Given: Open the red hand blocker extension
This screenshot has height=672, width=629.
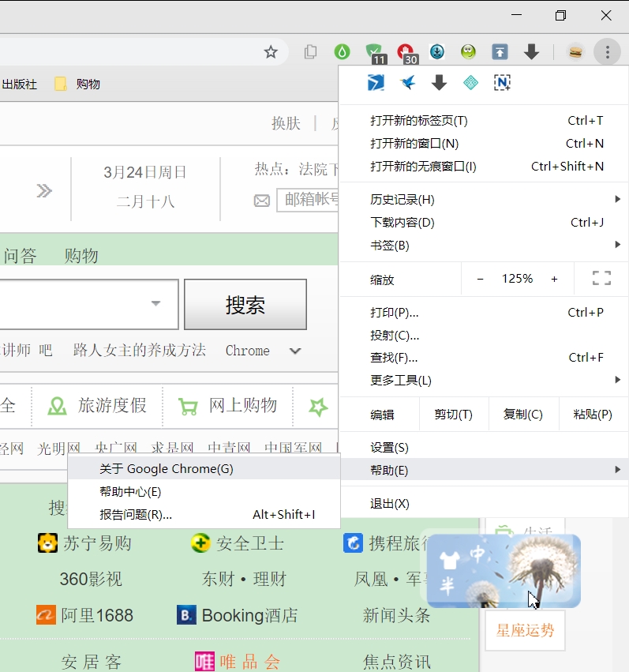Looking at the screenshot, I should (x=406, y=53).
